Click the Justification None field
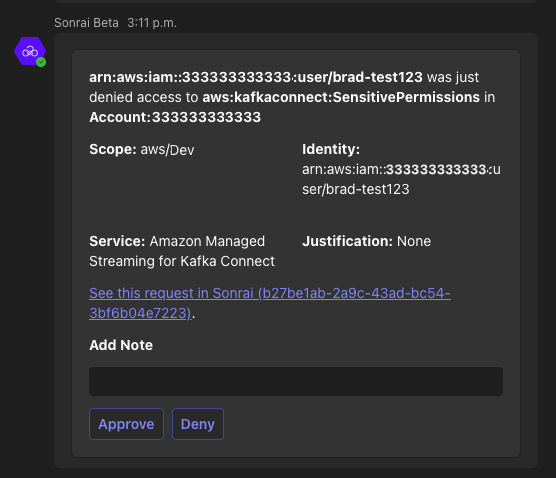 point(366,241)
